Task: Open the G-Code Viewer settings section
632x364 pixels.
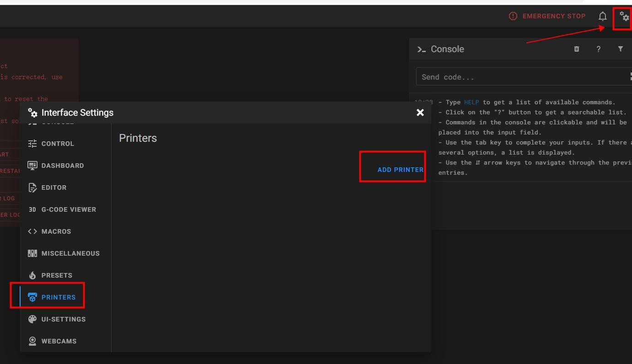Action: pyautogui.click(x=69, y=209)
